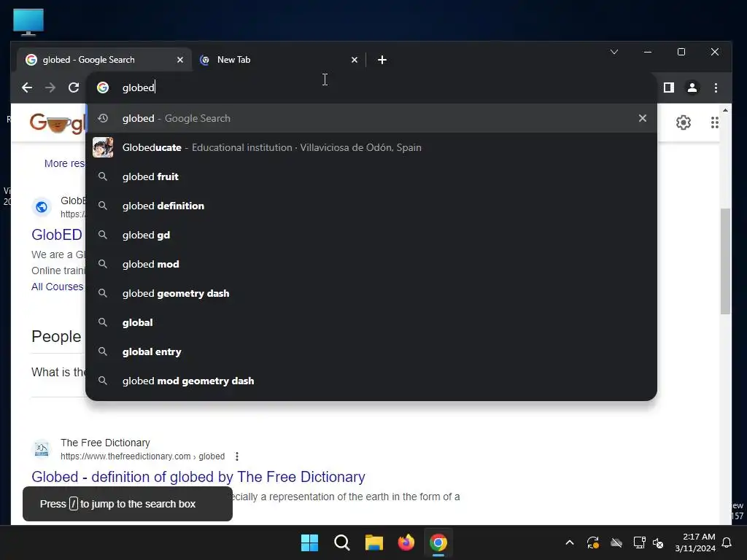This screenshot has width=747, height=560.
Task: Open the Chrome profile avatar icon
Action: point(692,87)
